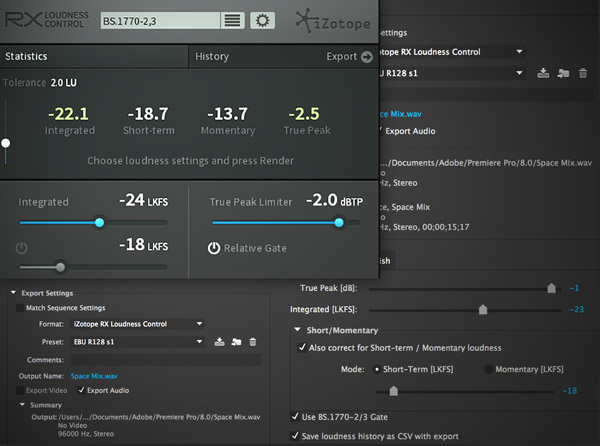600x446 pixels.
Task: Select Momentary [LKFS] mode radio button
Action: [x=488, y=369]
